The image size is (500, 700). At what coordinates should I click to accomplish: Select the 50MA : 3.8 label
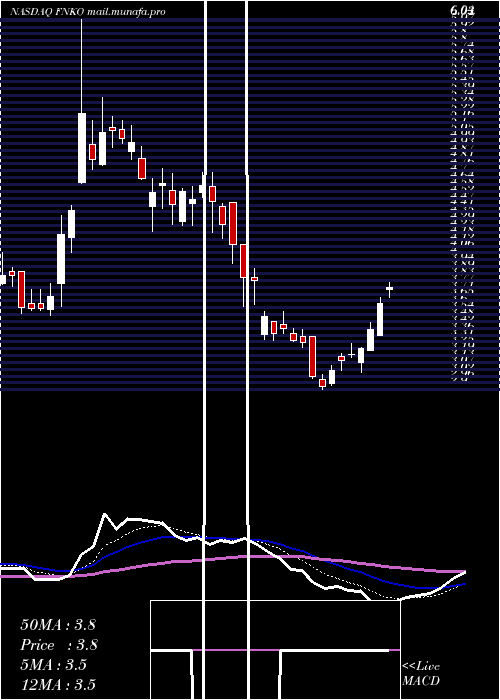(58, 625)
